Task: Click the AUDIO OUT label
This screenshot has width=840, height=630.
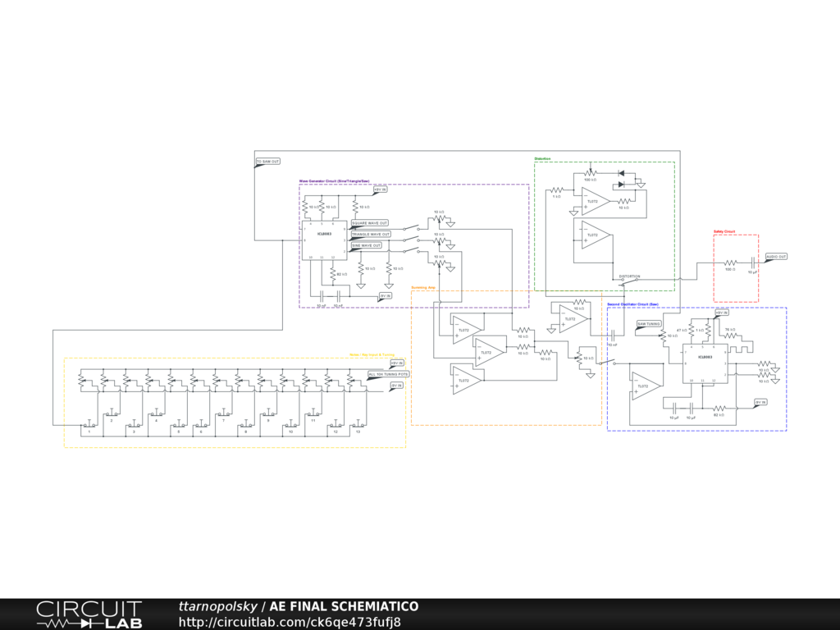Action: coord(776,257)
